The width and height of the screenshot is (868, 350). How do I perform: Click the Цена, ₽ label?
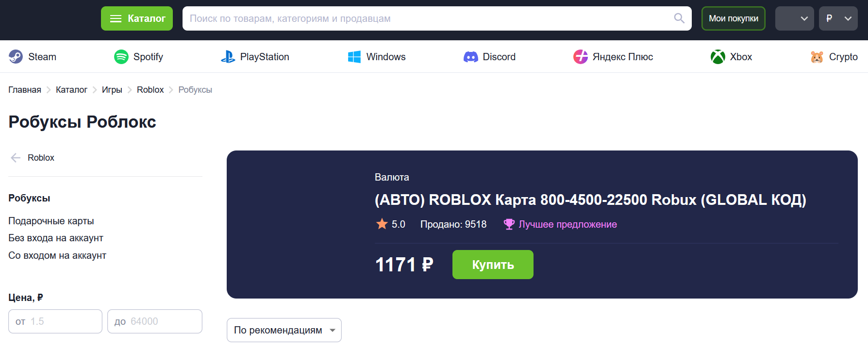(26, 298)
